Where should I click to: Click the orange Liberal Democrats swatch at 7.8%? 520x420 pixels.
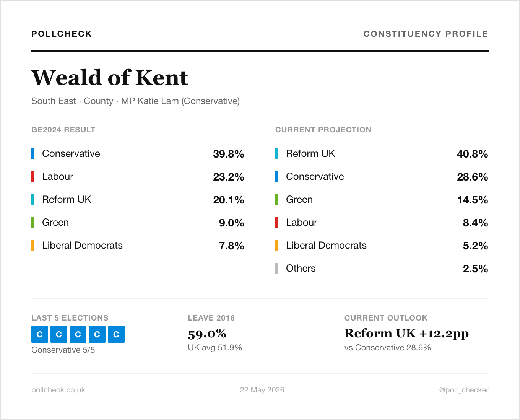click(33, 246)
